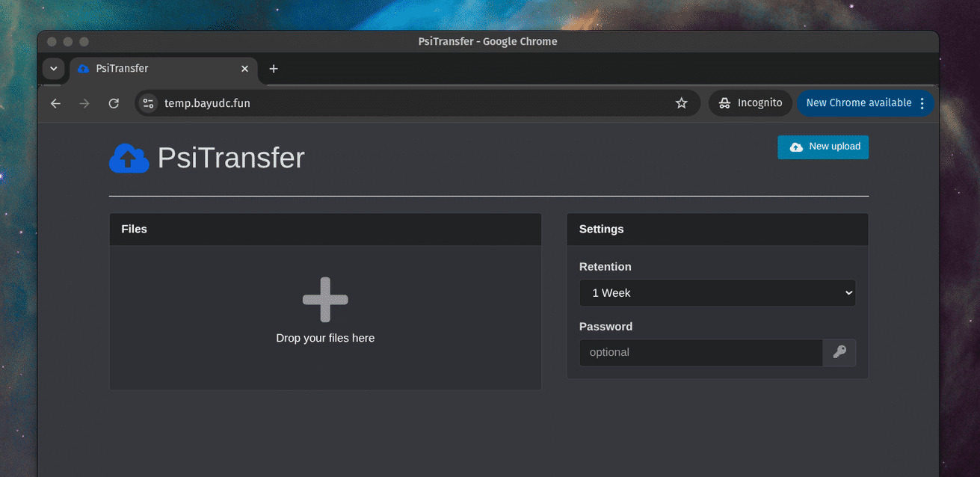Open the site information icon in the address bar
The width and height of the screenshot is (980, 477).
click(148, 103)
